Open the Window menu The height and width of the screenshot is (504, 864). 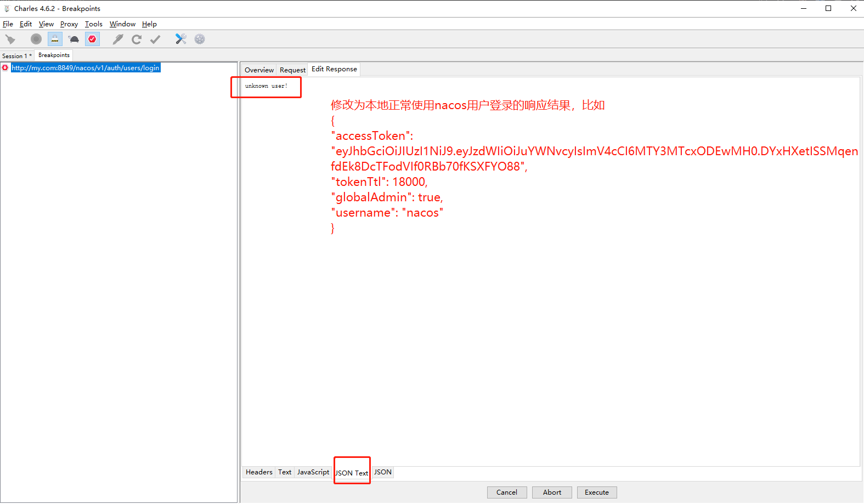122,24
